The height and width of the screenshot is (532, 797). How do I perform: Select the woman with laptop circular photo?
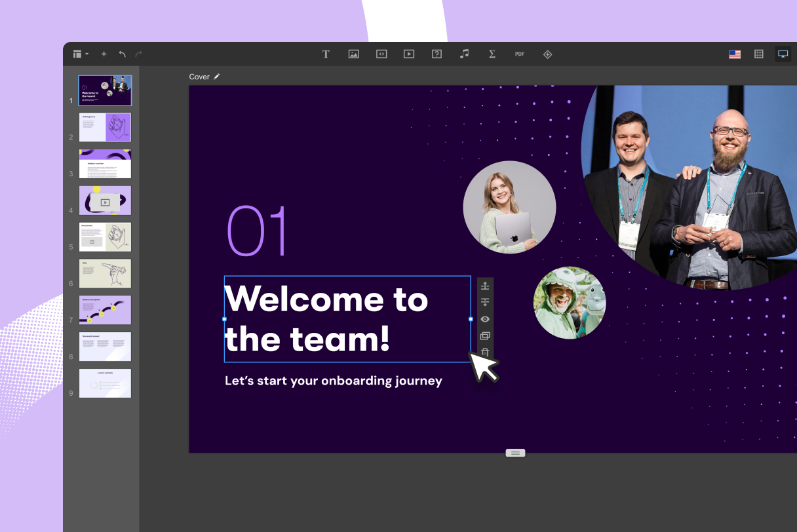509,207
